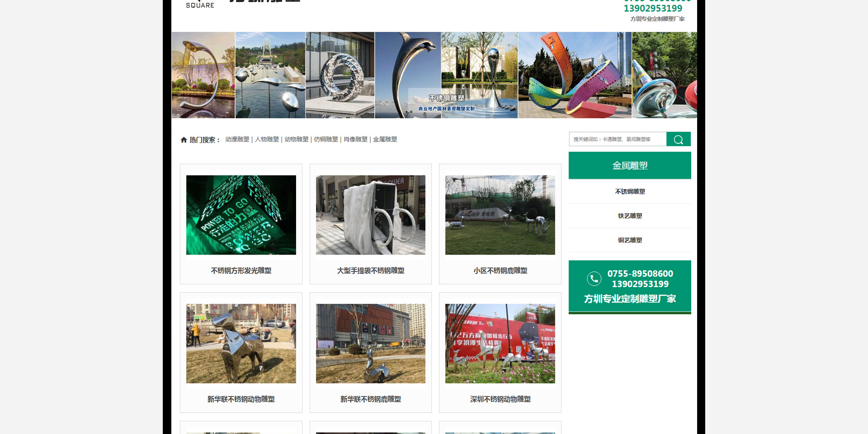The height and width of the screenshot is (434, 868).
Task: Open the 新华联不锈钢鹿雕塑 product image
Action: click(371, 344)
